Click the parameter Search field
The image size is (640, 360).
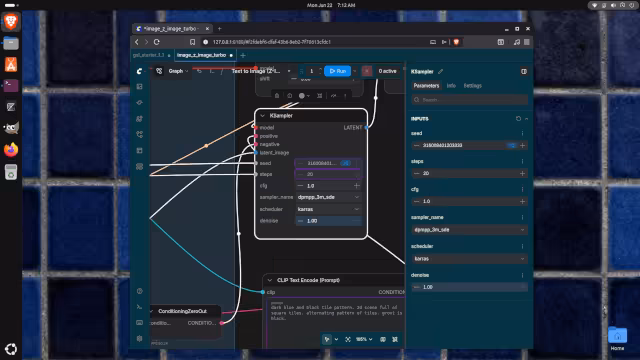(469, 100)
